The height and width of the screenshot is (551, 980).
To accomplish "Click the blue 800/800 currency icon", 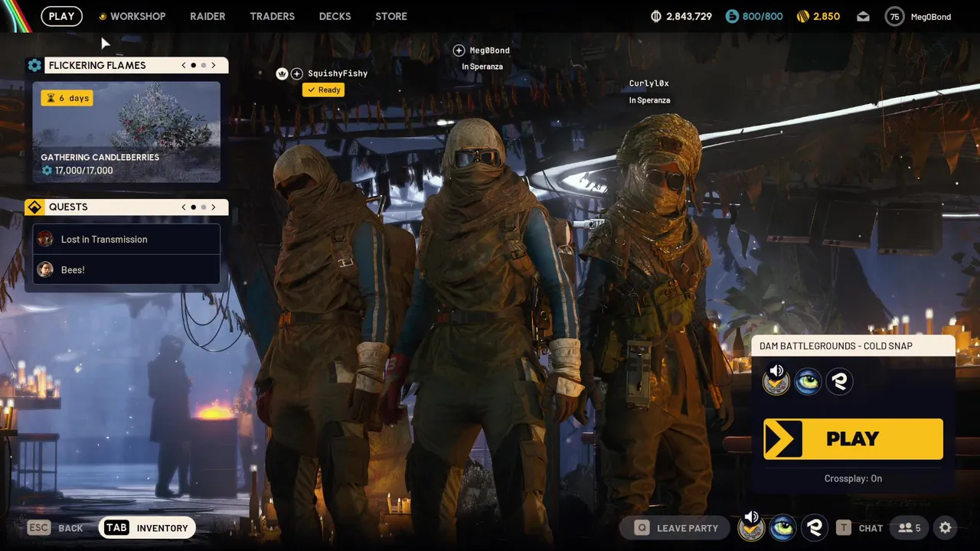I will (x=732, y=16).
